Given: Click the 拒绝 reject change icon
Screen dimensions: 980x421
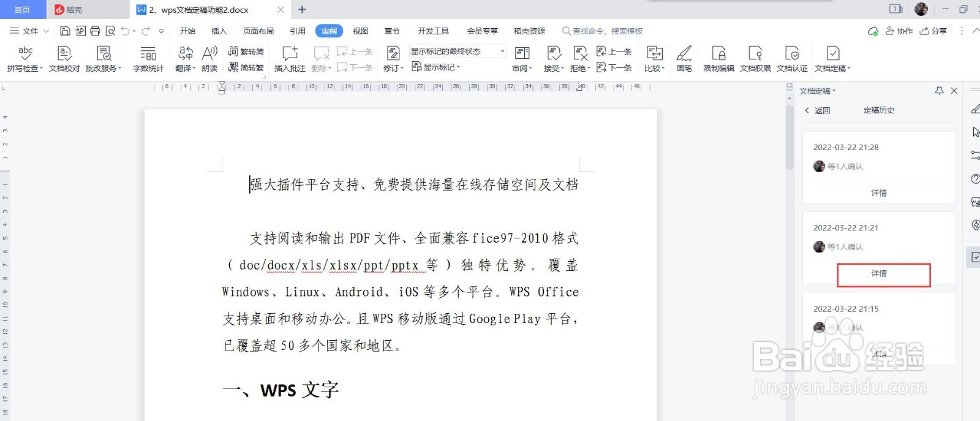Looking at the screenshot, I should pyautogui.click(x=580, y=53).
